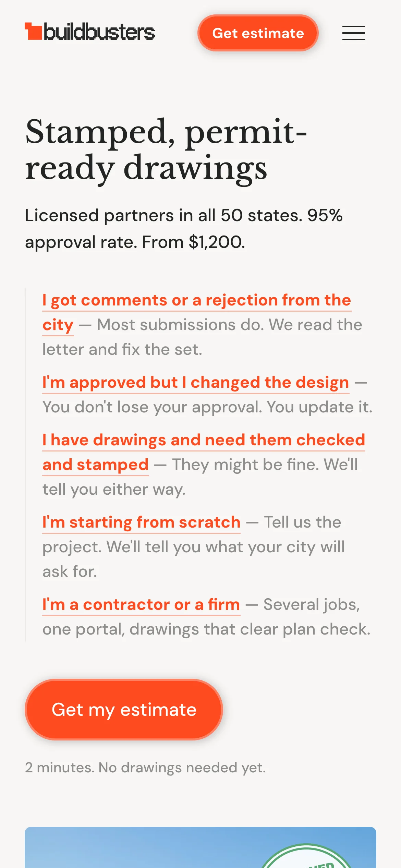
Task: Click 'tell you either way' description text
Action: [114, 489]
